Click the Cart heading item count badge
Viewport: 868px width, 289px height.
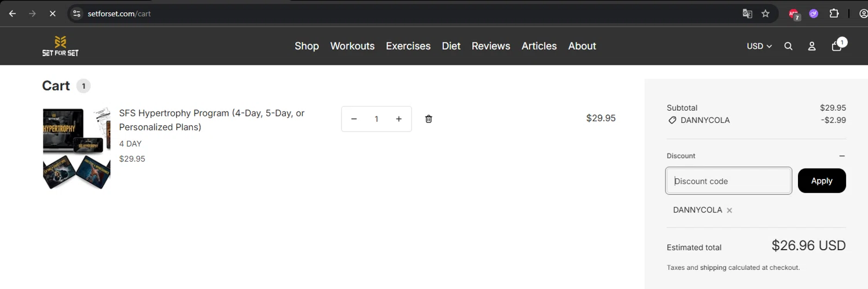tap(83, 86)
